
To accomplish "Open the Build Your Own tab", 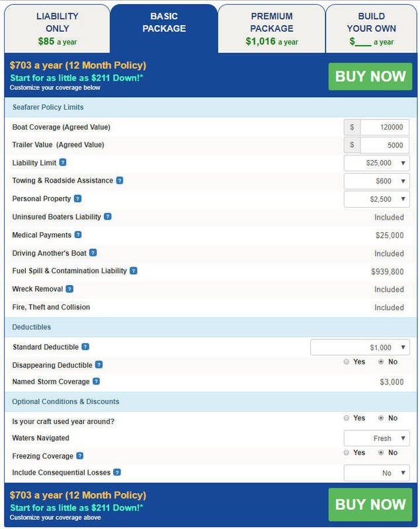I will coord(372,28).
